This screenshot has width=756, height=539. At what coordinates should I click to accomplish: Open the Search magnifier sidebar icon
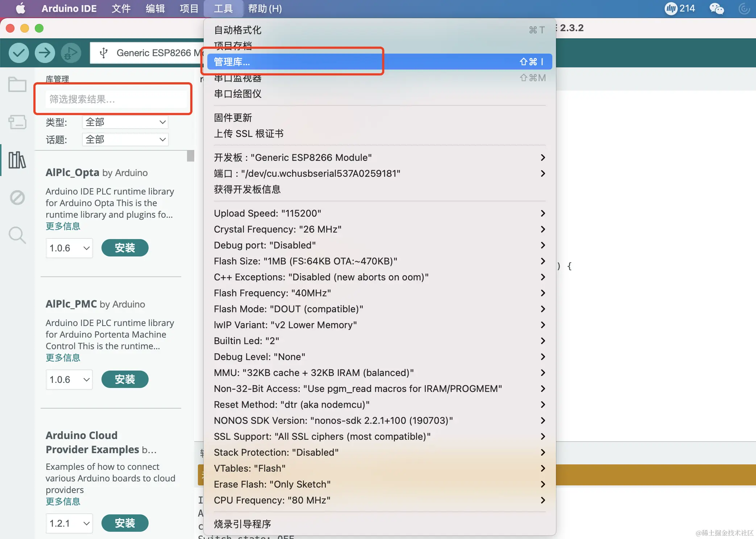point(17,235)
